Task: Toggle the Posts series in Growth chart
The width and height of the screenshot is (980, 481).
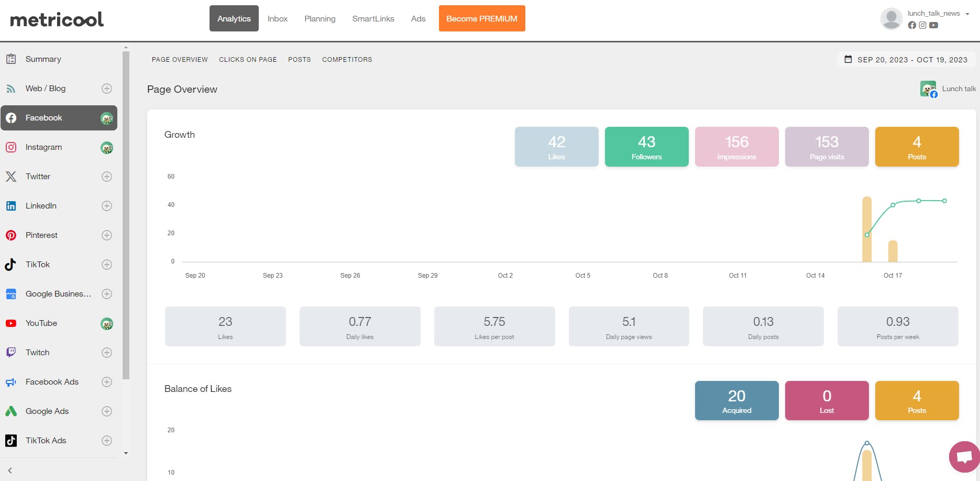Action: pyautogui.click(x=917, y=147)
